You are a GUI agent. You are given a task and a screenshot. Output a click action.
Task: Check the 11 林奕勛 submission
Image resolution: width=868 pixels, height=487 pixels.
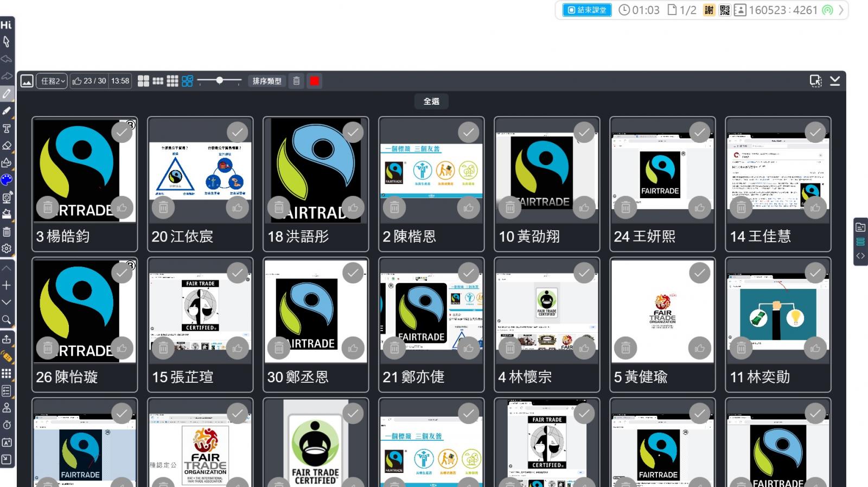[815, 273]
